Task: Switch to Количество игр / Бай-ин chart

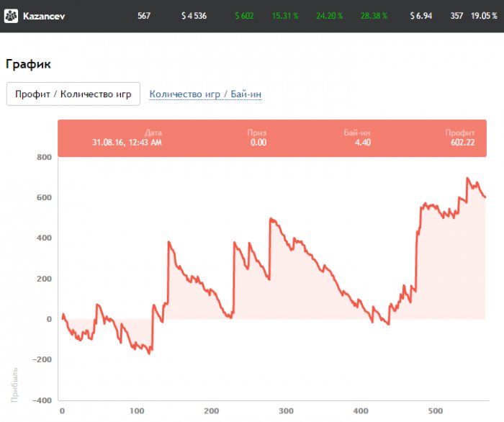Action: 205,94
